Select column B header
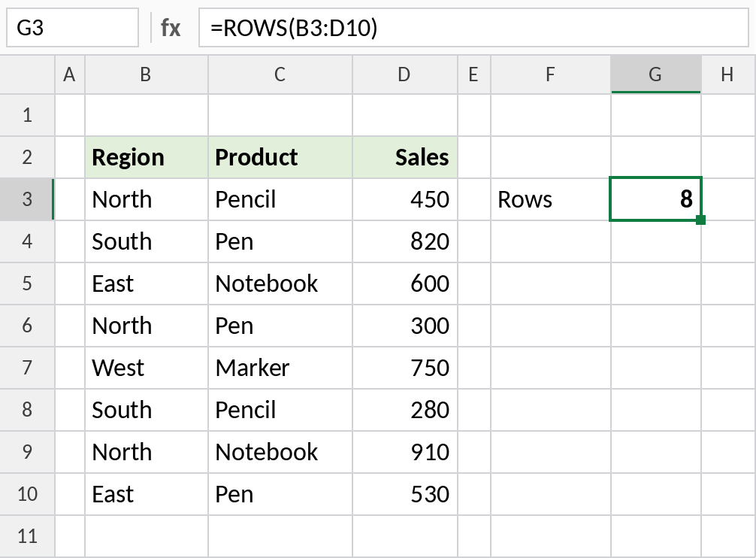Screen dimensions: 756x558 point(146,74)
